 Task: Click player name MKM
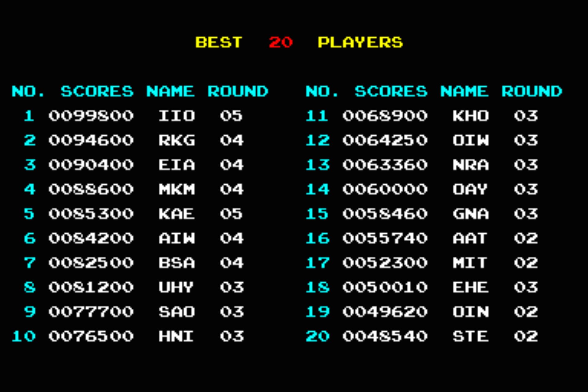coord(176,189)
